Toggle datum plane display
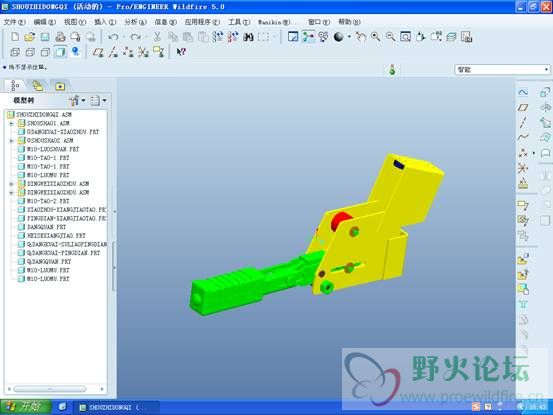This screenshot has height=415, width=553. click(98, 52)
